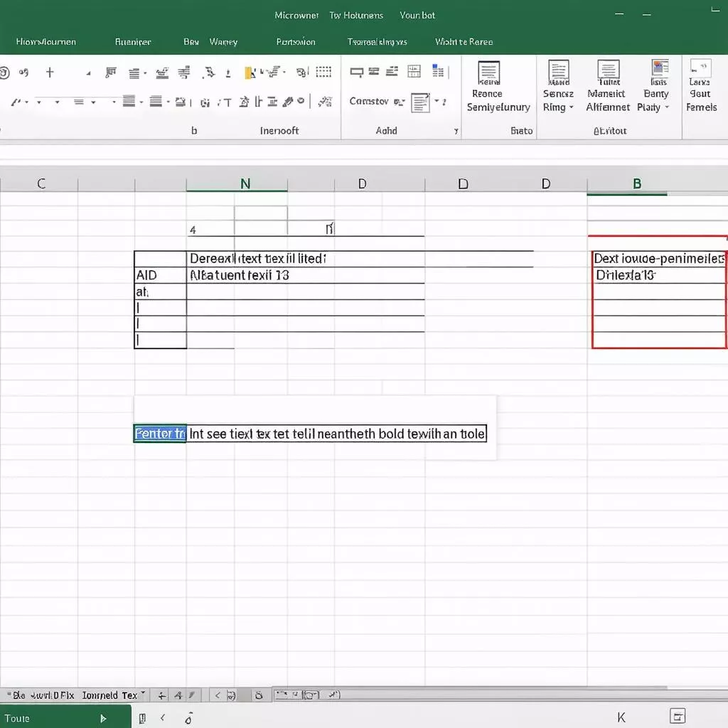Viewport: 728px width, 728px height.
Task: Switch to the Waney ribbon tab
Action: click(223, 42)
